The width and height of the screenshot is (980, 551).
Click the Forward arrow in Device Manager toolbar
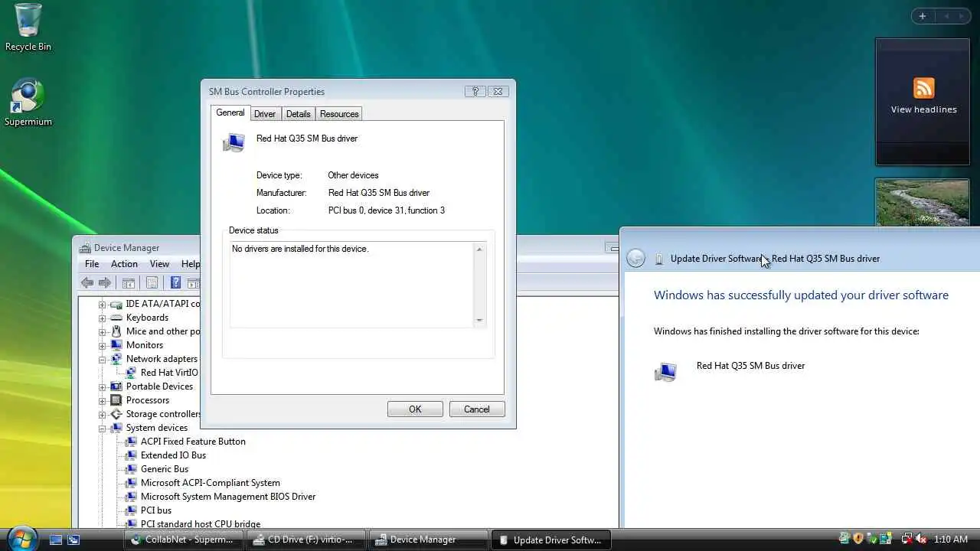pos(105,283)
